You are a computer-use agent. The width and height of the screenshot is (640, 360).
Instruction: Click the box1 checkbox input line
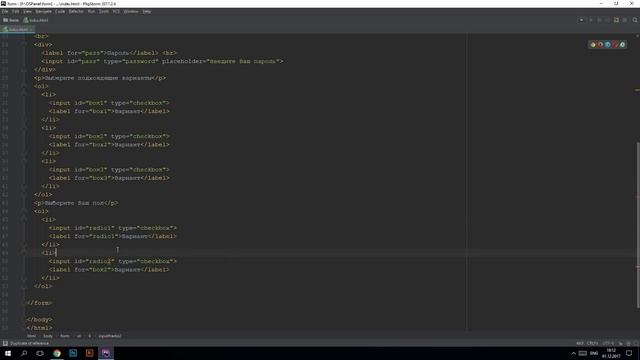(x=109, y=103)
